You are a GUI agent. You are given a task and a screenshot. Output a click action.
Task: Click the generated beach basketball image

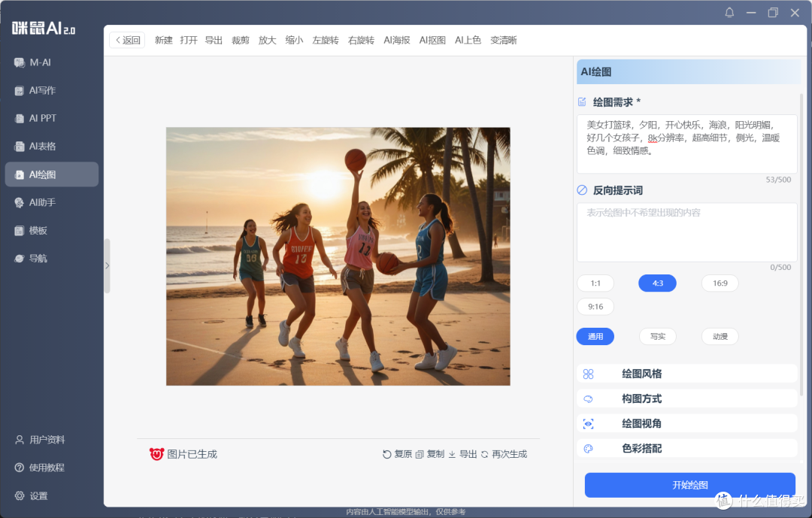coord(338,256)
